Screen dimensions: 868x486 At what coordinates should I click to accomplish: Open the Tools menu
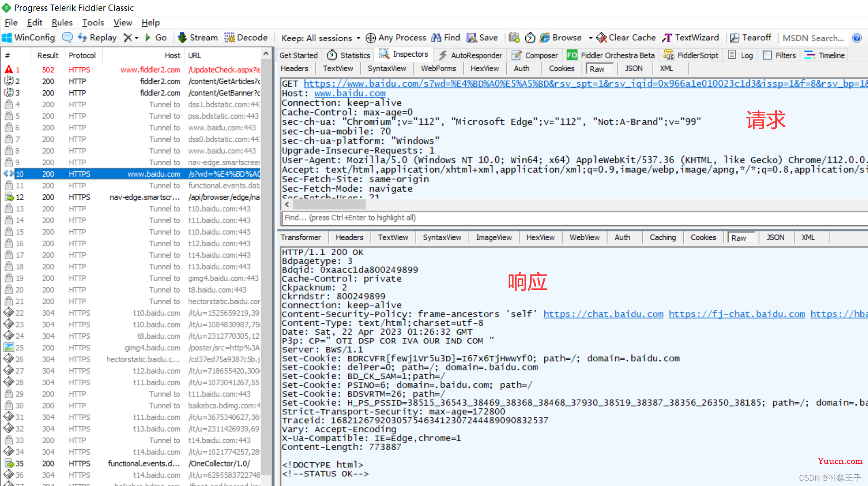tap(93, 22)
